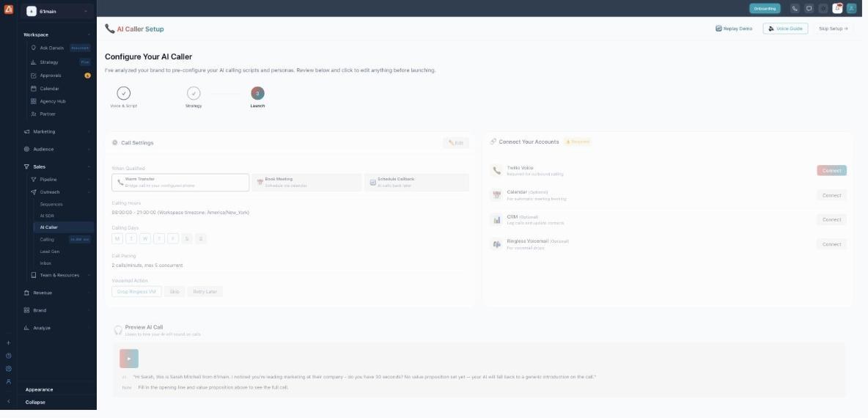Select the Schedule Callback option
The height and width of the screenshot is (418, 868).
point(416,182)
